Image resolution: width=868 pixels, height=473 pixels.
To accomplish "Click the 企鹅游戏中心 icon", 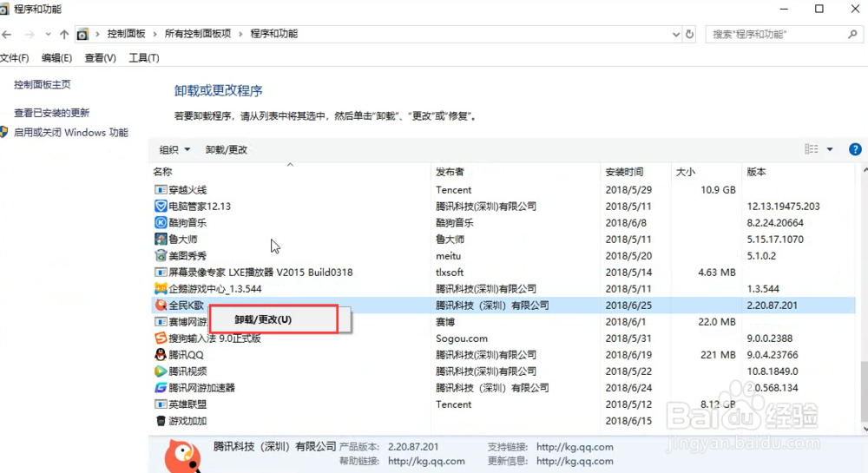I will 161,289.
